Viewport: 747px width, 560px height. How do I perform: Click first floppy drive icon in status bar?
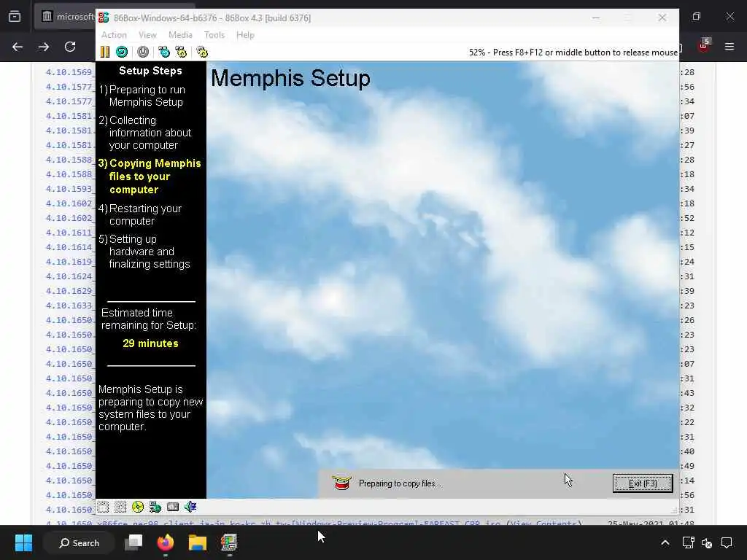(x=103, y=507)
